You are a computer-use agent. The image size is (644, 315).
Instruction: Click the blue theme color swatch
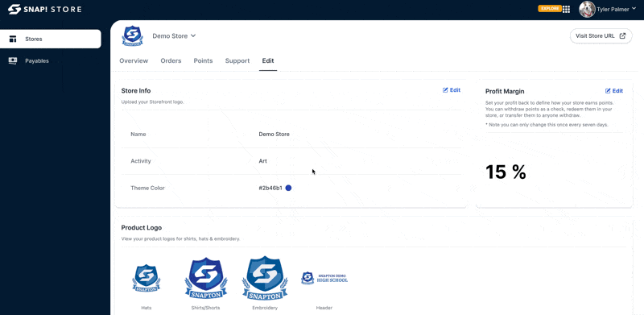(x=288, y=188)
